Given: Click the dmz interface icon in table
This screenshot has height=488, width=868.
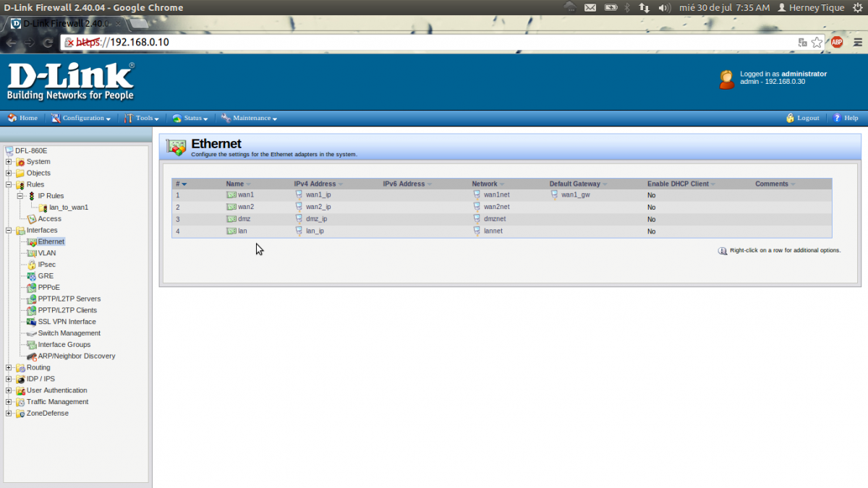Looking at the screenshot, I should [x=231, y=219].
